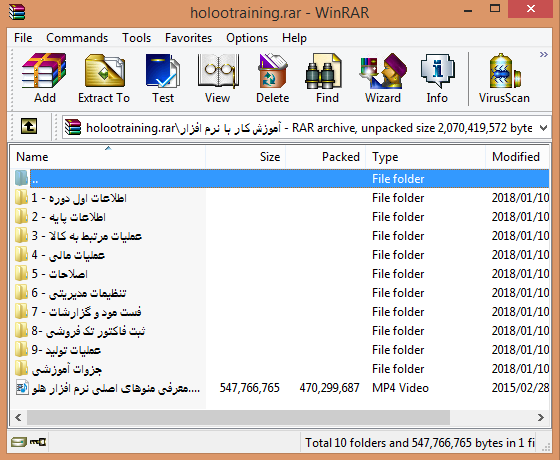Start the VirusScan tool
560x460 pixels.
click(504, 71)
